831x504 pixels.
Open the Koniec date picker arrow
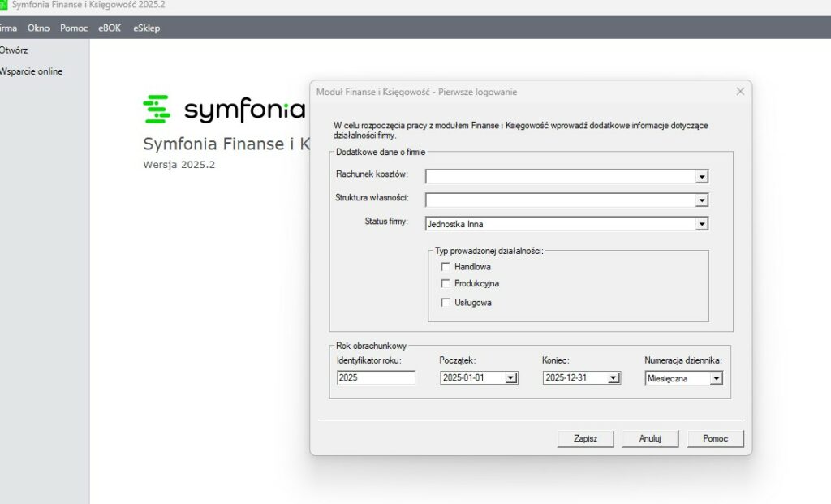(x=614, y=378)
